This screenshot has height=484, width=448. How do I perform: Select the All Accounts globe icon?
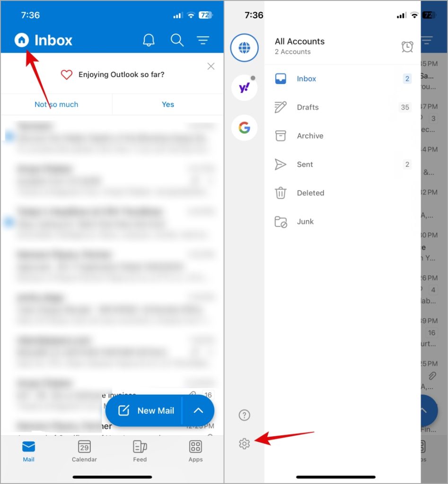[245, 48]
